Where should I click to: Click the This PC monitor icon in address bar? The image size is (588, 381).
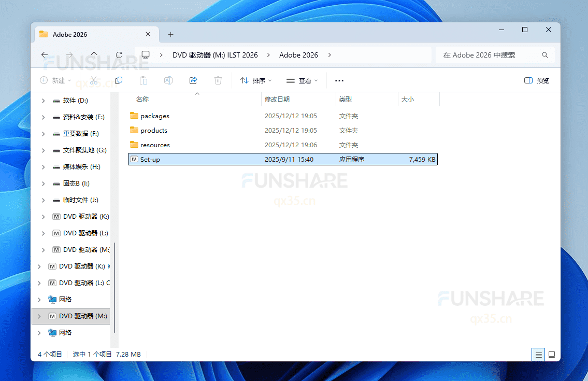(x=146, y=55)
